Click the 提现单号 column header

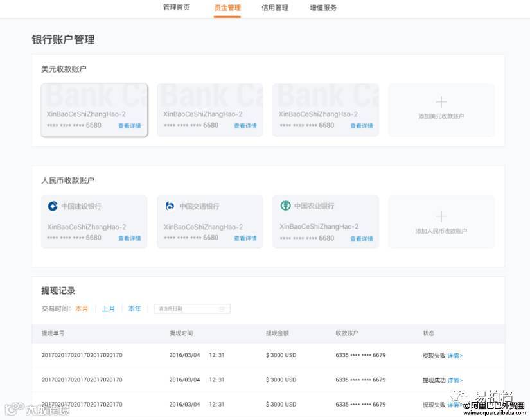[53, 333]
